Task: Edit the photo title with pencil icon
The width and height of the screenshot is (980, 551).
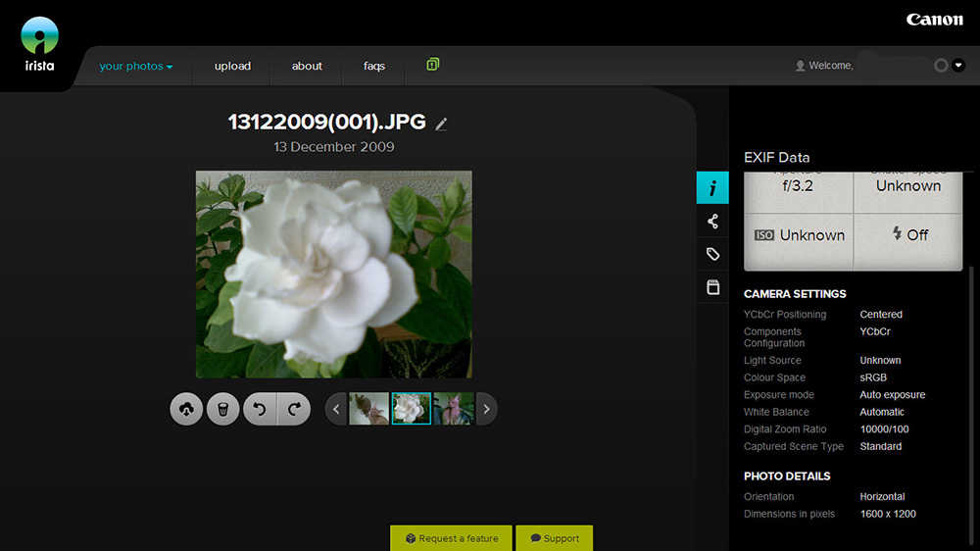Action: (441, 124)
